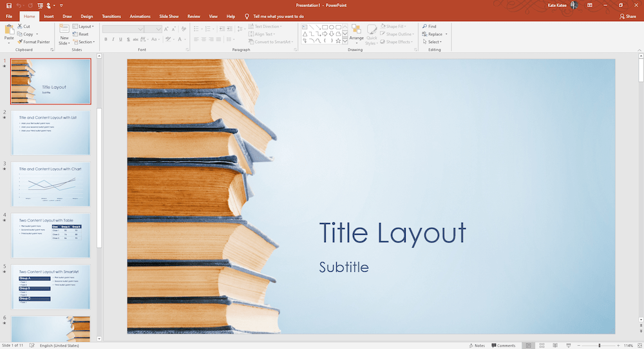Justify the paragraph text
644x349 pixels.
point(218,39)
